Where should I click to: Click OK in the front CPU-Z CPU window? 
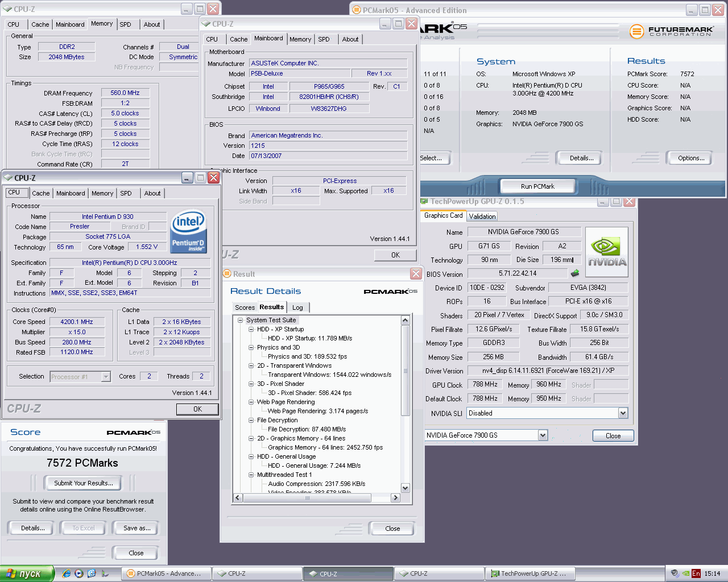click(197, 409)
